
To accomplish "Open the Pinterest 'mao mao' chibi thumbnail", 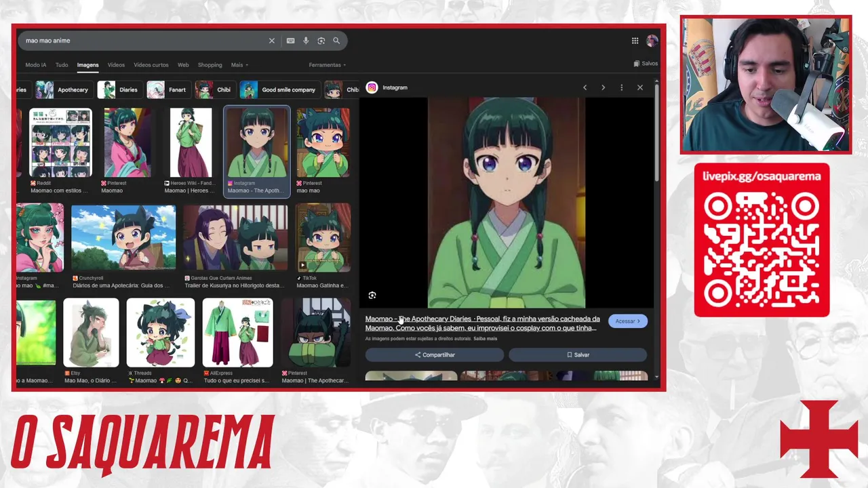I will [x=323, y=142].
